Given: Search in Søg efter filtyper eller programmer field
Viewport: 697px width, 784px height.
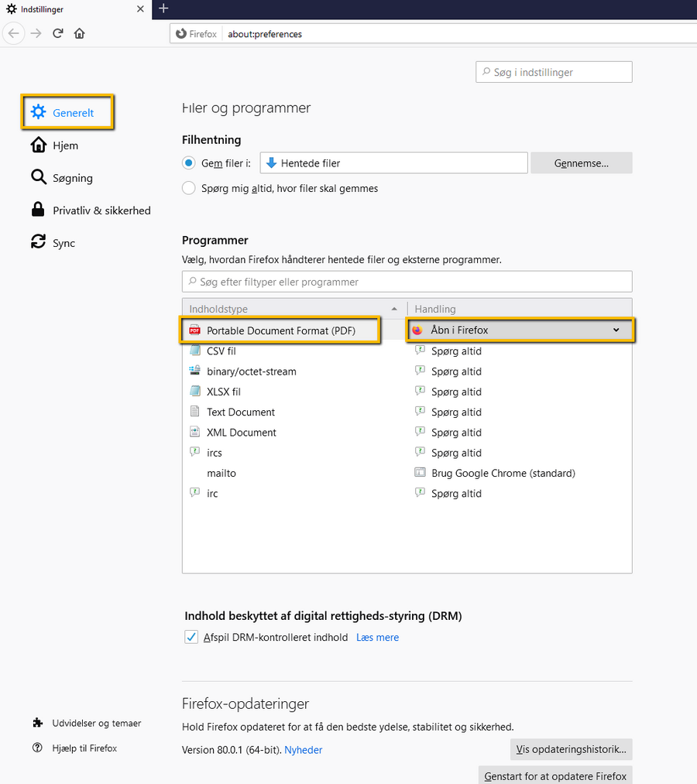Looking at the screenshot, I should (407, 282).
